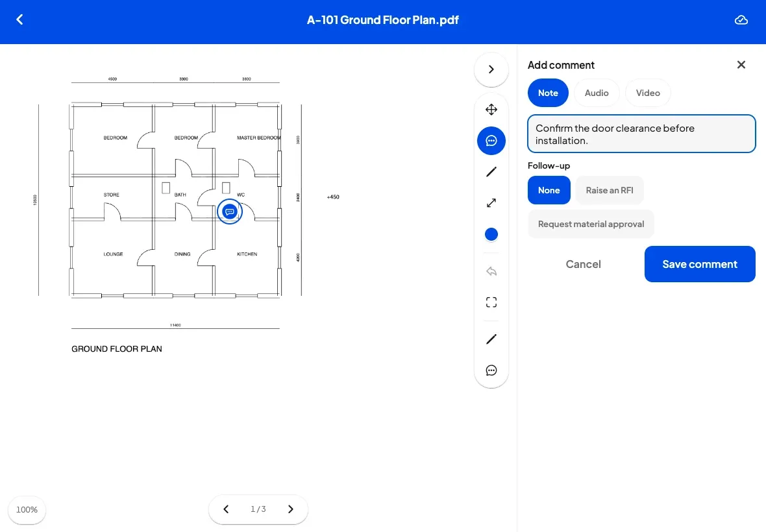The height and width of the screenshot is (532, 766).
Task: Click the MASTER BEDROOM label
Action: click(x=259, y=138)
